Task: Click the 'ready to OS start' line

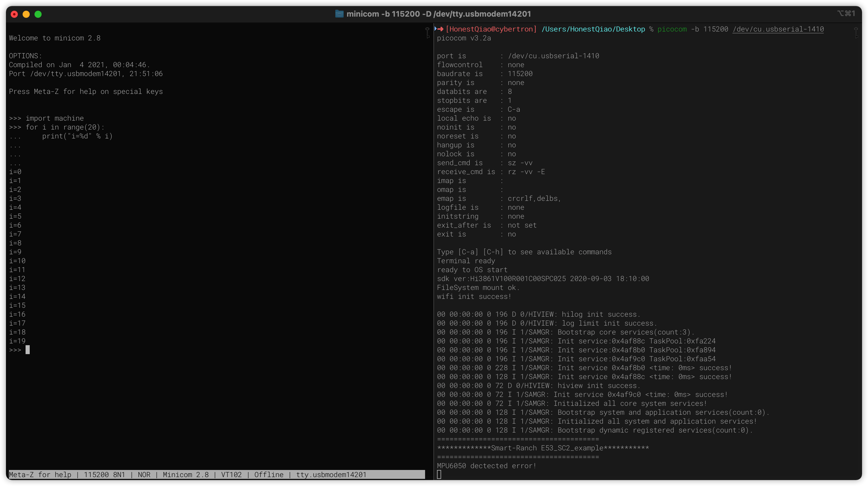Action: [472, 270]
